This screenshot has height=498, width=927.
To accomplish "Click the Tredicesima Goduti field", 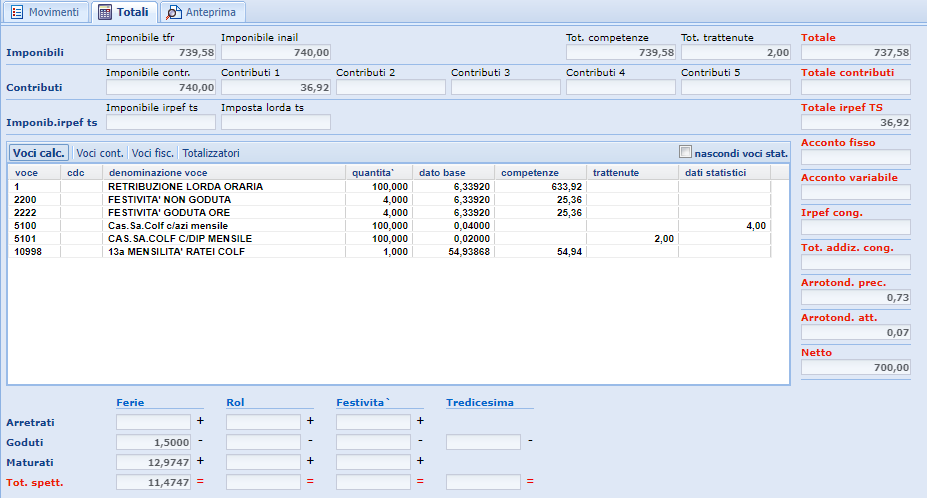I will 484,442.
